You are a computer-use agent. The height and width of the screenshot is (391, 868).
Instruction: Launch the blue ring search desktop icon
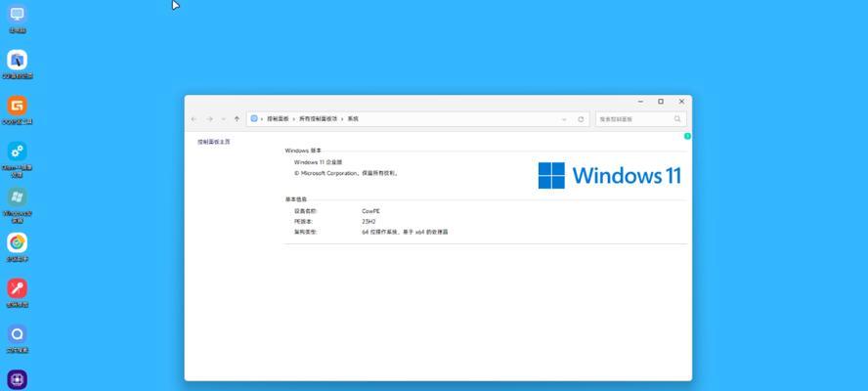(x=18, y=334)
